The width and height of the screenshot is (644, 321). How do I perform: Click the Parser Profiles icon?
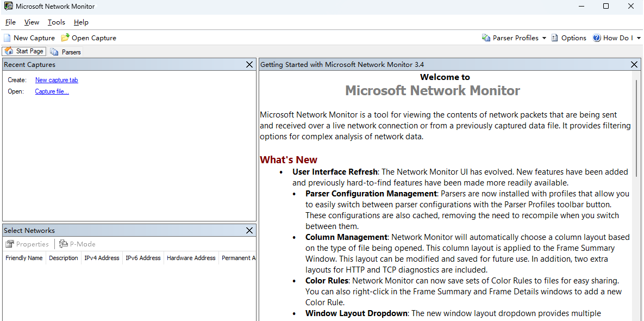click(x=485, y=38)
